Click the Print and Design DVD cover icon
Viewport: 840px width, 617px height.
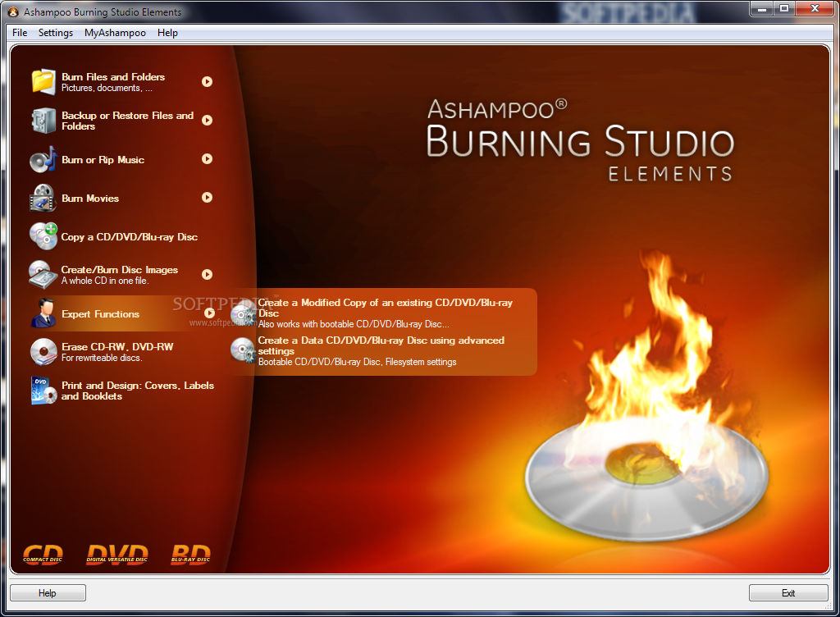[x=43, y=391]
